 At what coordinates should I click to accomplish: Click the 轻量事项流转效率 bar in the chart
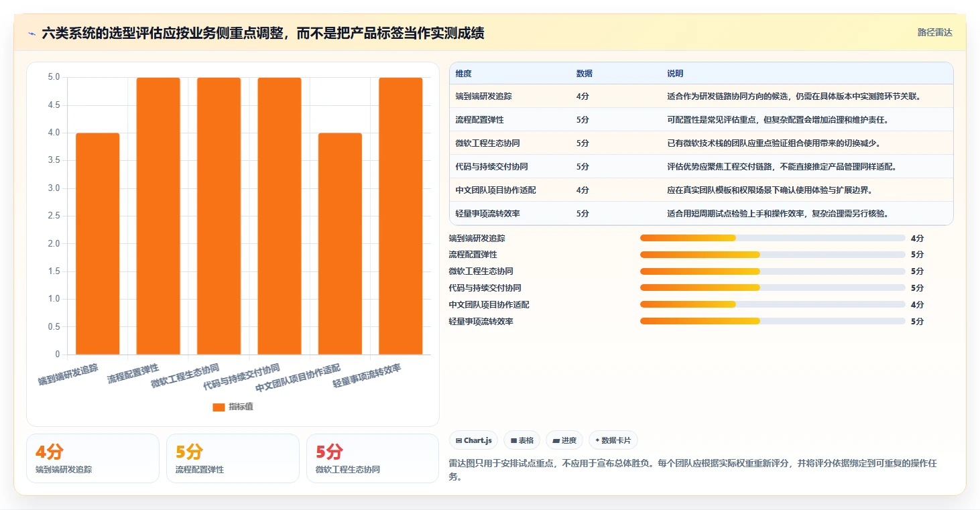tap(401, 216)
